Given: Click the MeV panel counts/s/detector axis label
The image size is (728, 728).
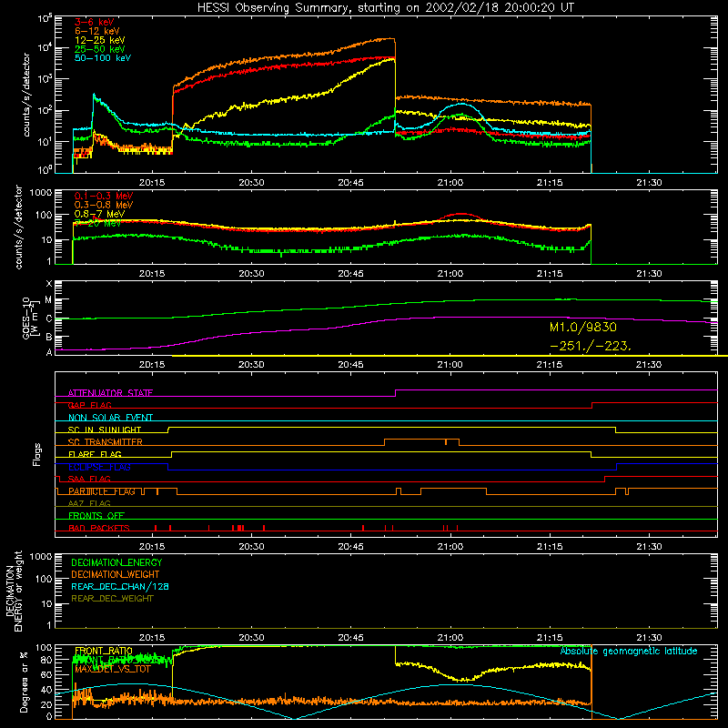Looking at the screenshot, I should click(x=18, y=227).
